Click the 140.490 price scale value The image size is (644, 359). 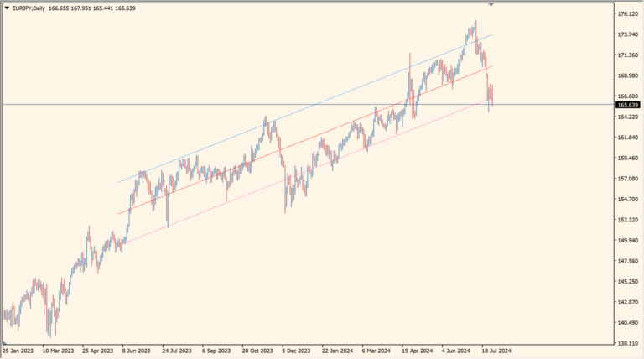[x=628, y=322]
